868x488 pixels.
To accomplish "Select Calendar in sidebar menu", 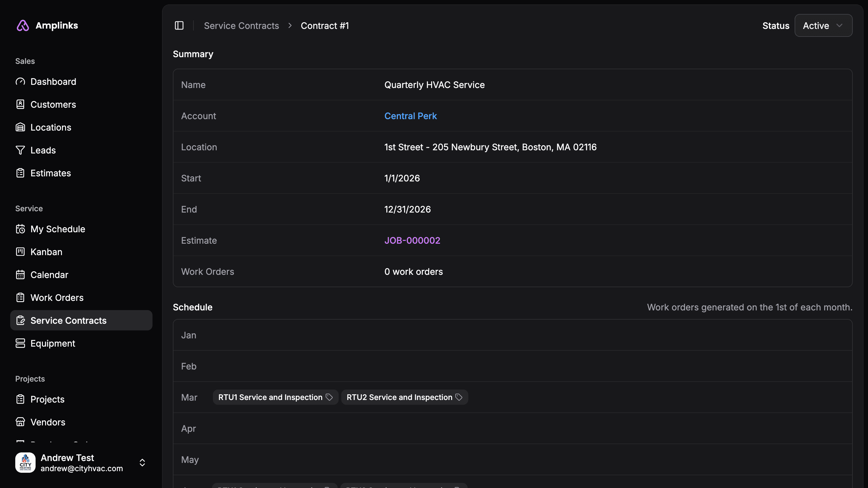I will coord(49,275).
